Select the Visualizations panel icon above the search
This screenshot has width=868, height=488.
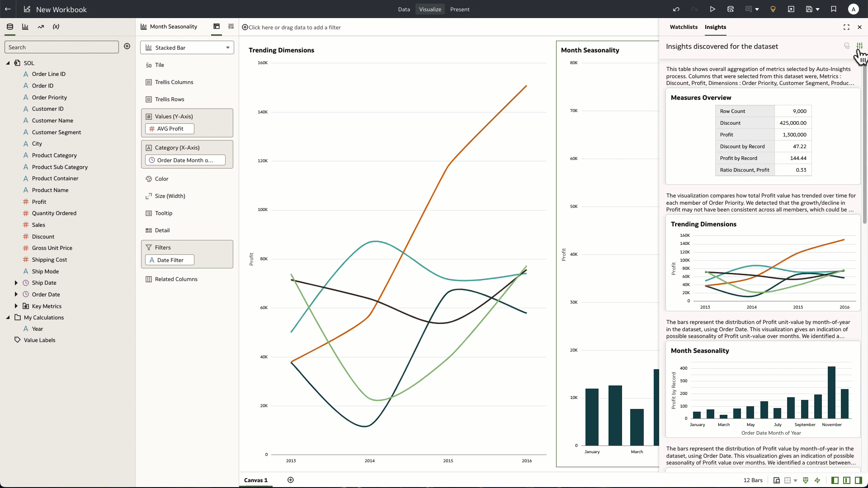click(25, 27)
